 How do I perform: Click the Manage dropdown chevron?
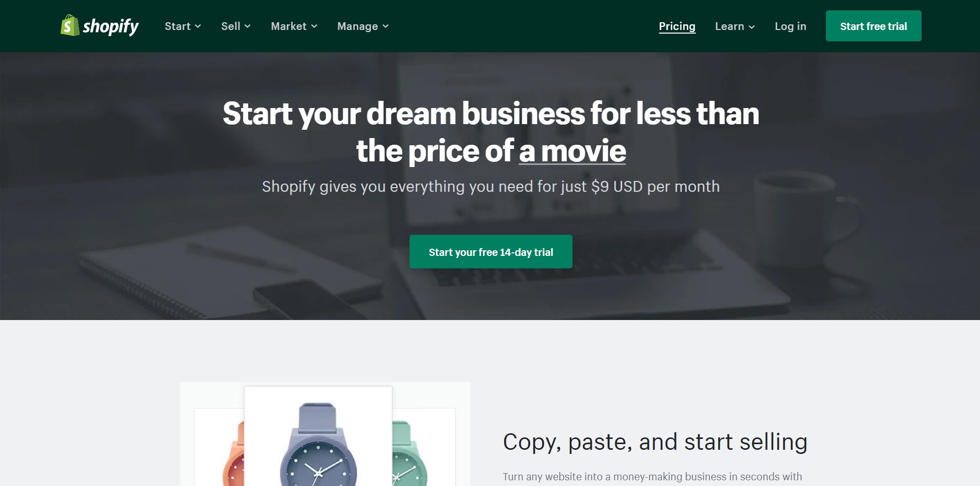[386, 26]
